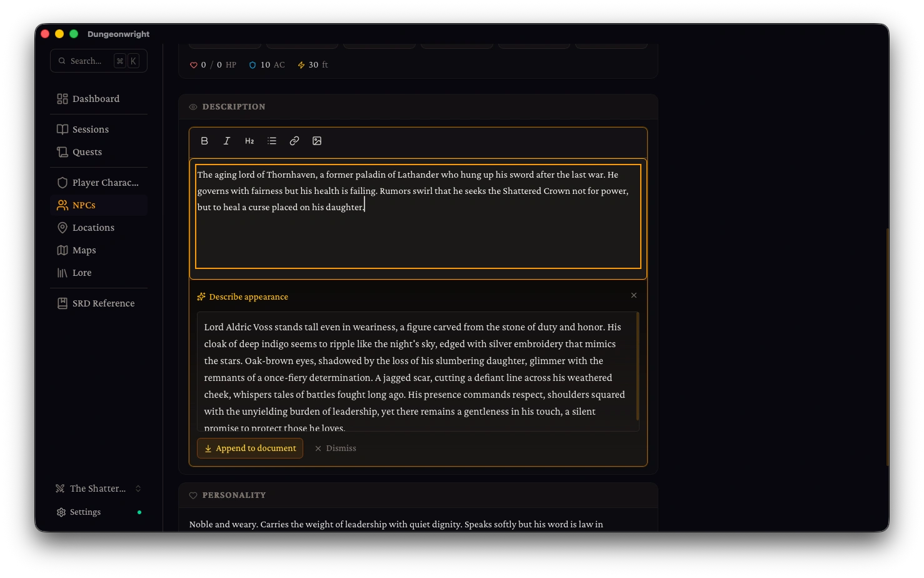The width and height of the screenshot is (924, 578).
Task: Click the magnifier icon in the search box
Action: [62, 60]
